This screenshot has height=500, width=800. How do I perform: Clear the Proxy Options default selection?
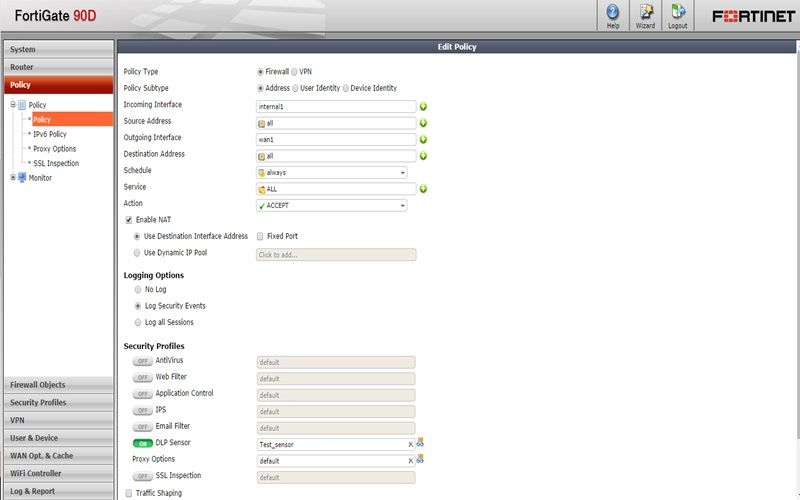coord(410,461)
